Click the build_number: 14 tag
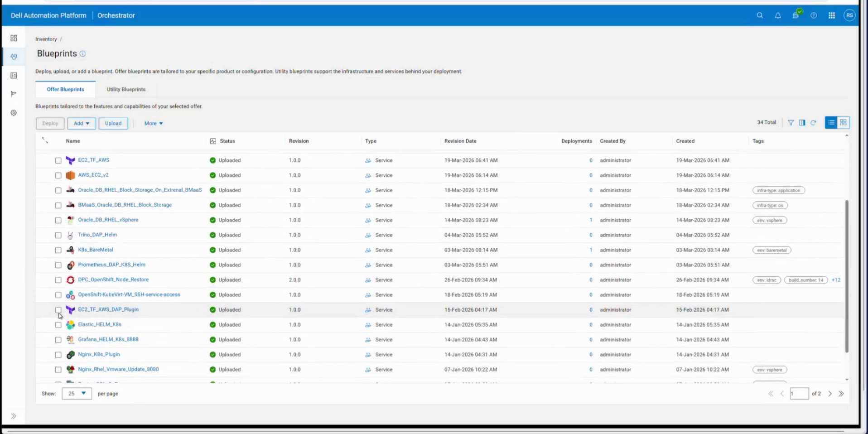868x434 pixels. pos(806,280)
